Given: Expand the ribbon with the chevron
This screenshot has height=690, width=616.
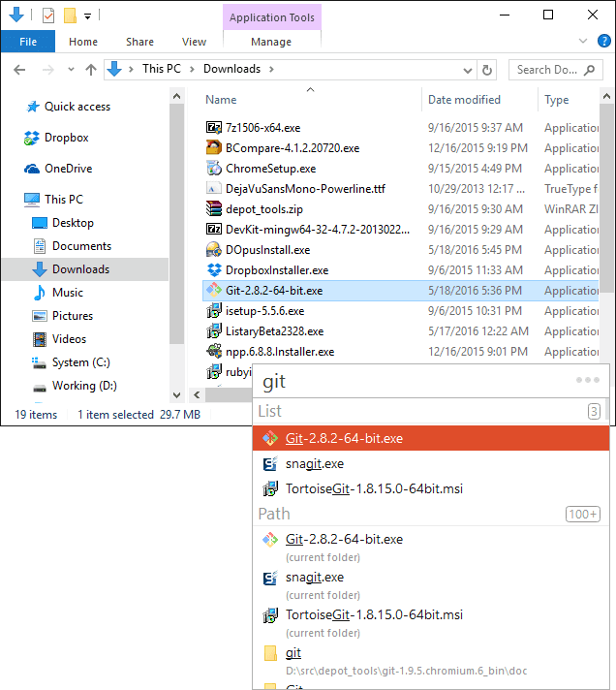Looking at the screenshot, I should [x=583, y=41].
